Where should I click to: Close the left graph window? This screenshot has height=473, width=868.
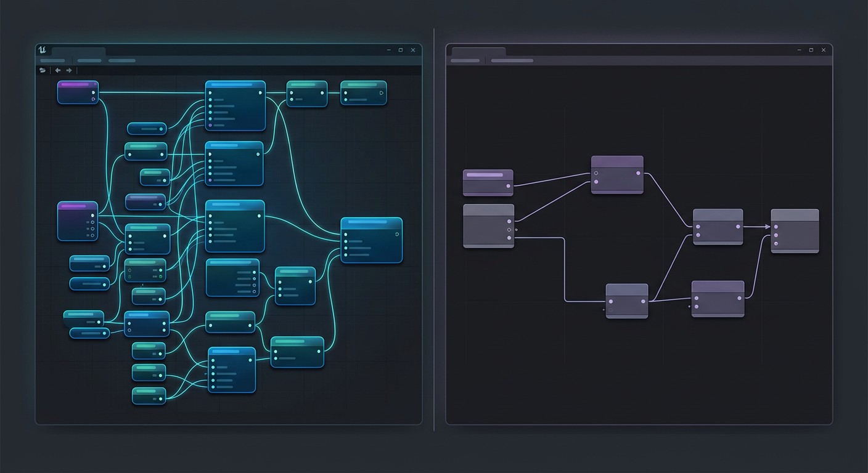[413, 50]
